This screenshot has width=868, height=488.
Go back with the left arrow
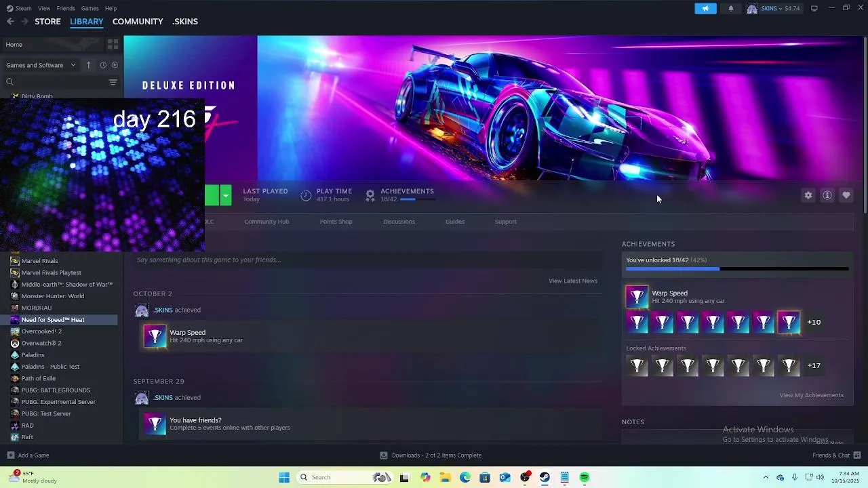click(x=10, y=22)
